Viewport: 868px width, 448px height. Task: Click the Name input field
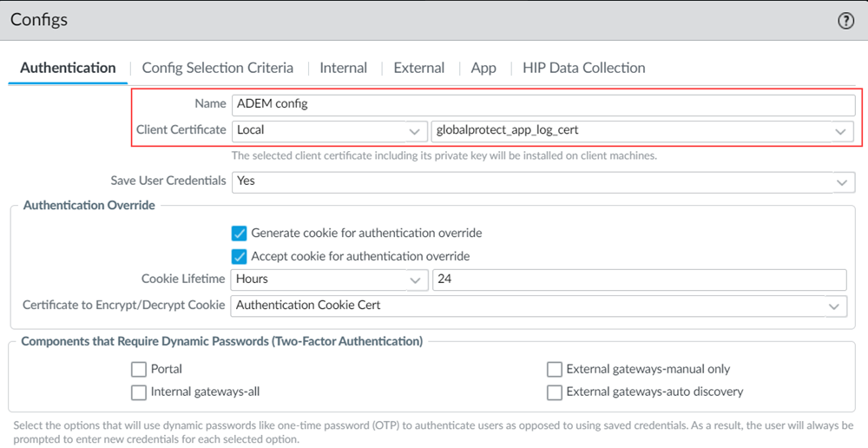click(x=543, y=104)
